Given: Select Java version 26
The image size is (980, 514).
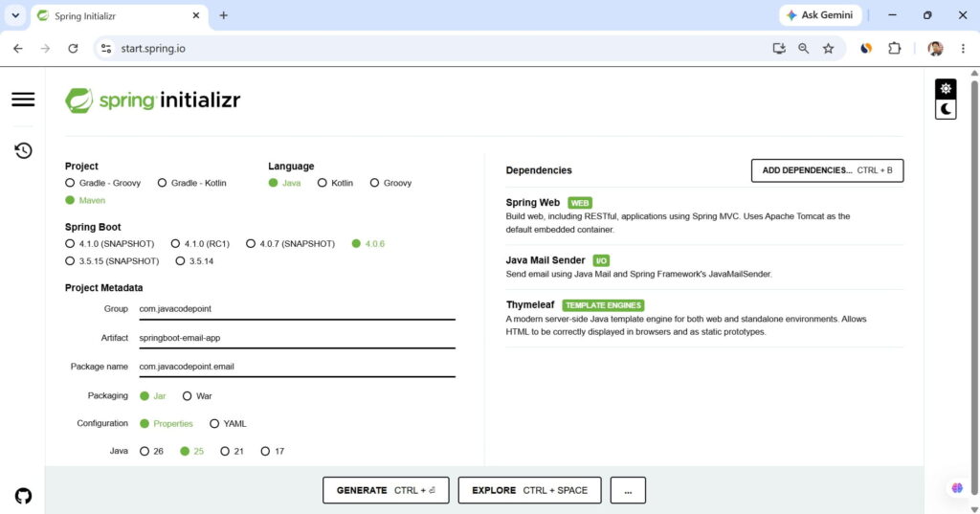Looking at the screenshot, I should (151, 451).
